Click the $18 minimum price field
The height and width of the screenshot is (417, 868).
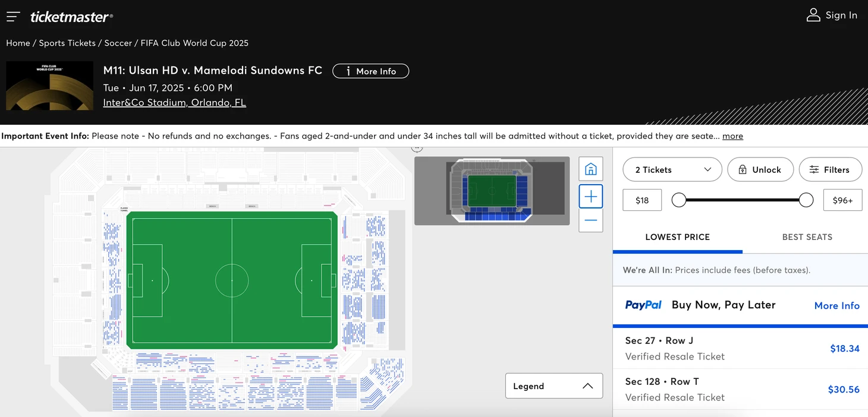(642, 200)
